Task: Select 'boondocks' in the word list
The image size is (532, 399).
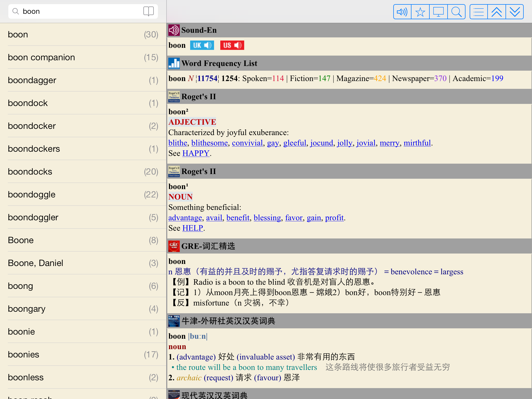Action: pyautogui.click(x=83, y=171)
